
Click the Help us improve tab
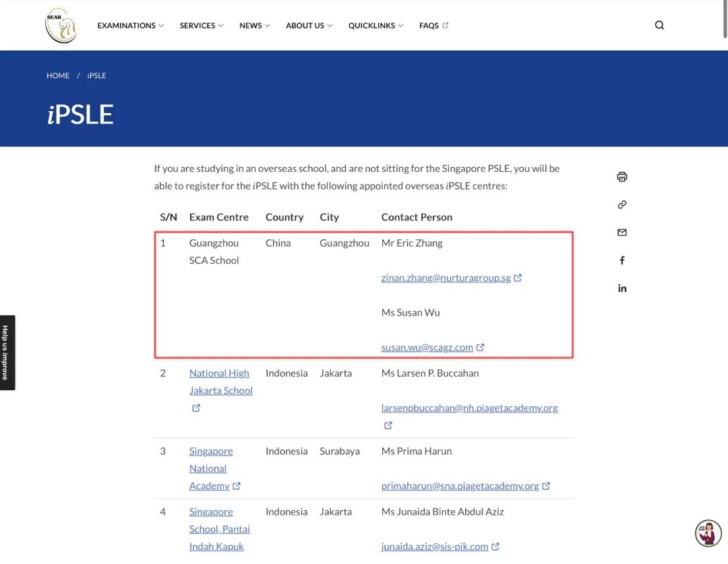tap(6, 352)
